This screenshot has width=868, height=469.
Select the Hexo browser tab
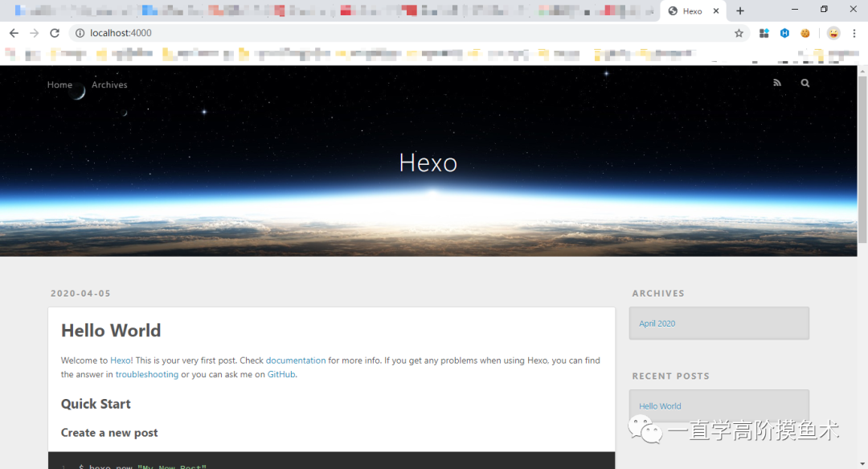tap(693, 10)
